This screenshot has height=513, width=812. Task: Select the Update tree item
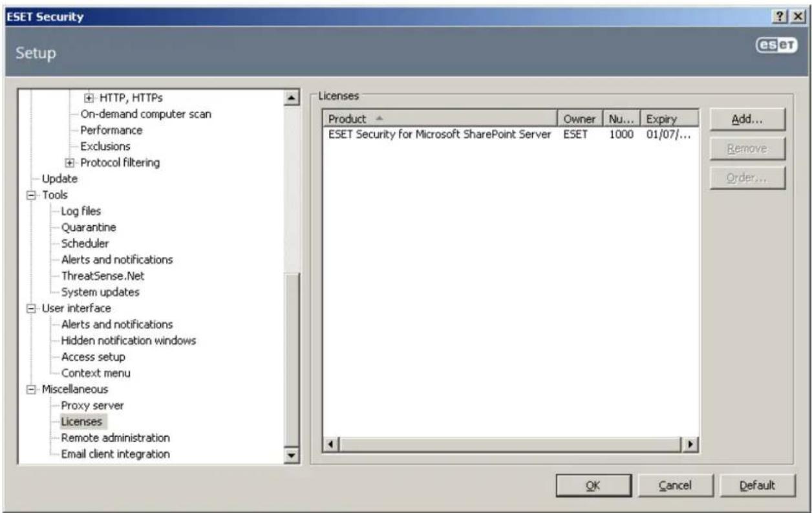tap(59, 179)
